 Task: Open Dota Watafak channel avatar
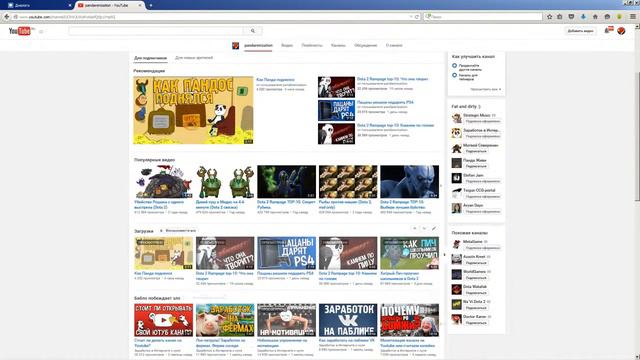click(x=456, y=289)
